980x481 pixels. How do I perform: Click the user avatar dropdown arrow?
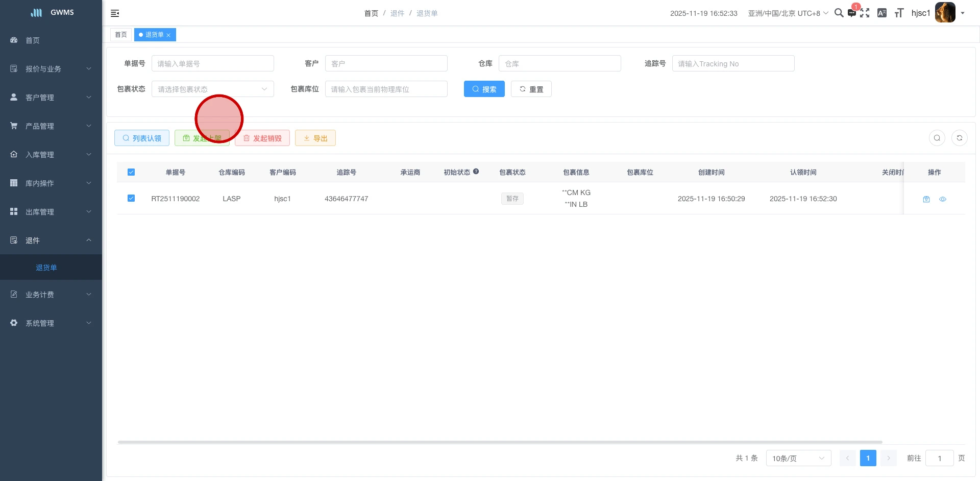(964, 13)
